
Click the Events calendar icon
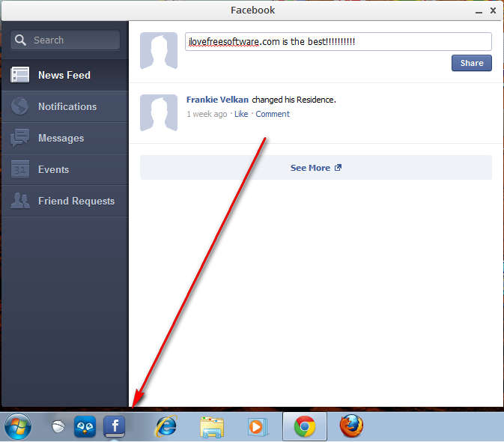pos(20,169)
